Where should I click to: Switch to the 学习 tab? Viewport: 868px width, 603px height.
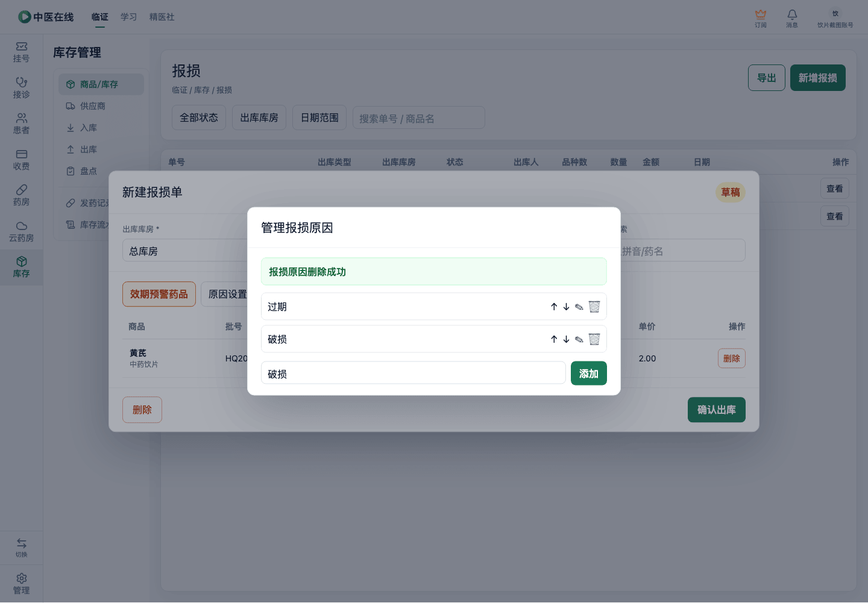[129, 17]
